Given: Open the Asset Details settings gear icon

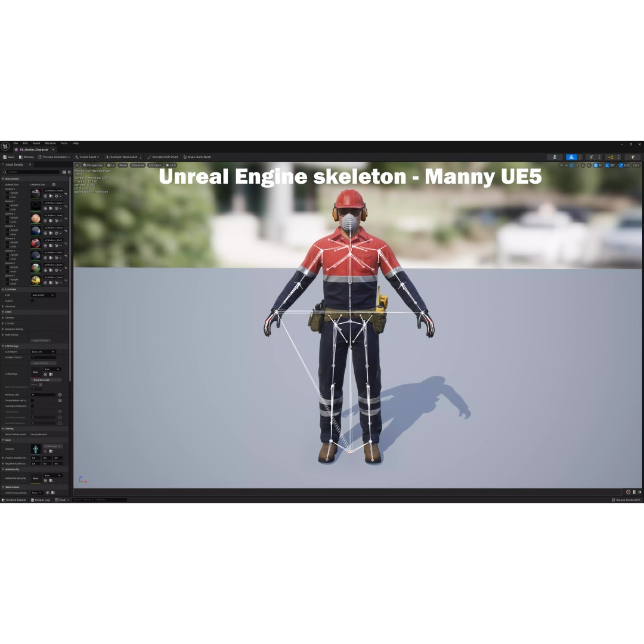Looking at the screenshot, I should pyautogui.click(x=69, y=171).
